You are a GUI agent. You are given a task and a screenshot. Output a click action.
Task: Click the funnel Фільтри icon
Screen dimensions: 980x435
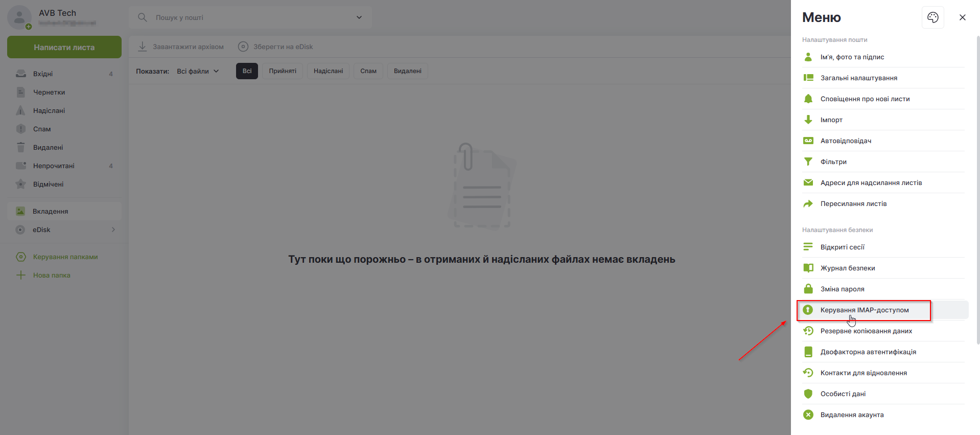coord(808,162)
